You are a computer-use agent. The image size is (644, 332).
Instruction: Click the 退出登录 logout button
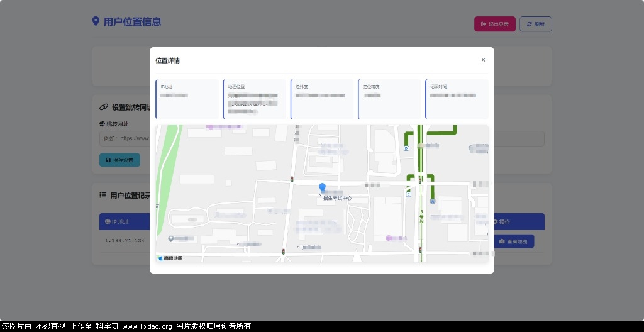pos(495,25)
